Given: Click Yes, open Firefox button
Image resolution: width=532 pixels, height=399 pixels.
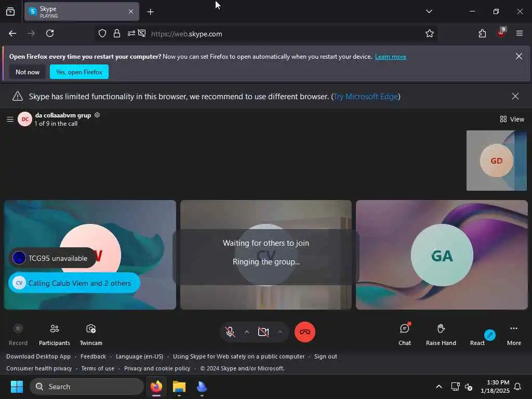Looking at the screenshot, I should point(79,72).
